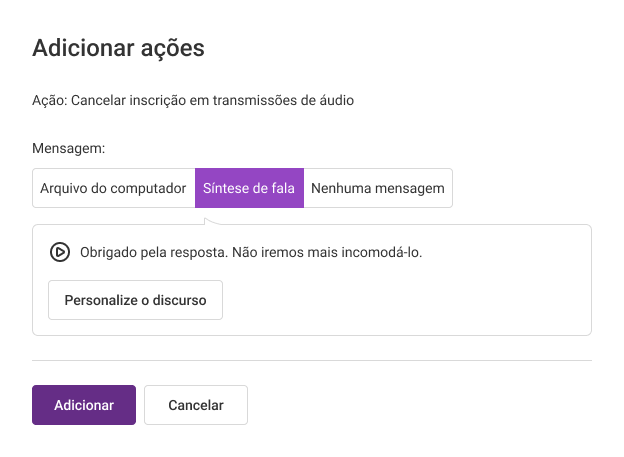Click the Obrigado pela resposta message text
This screenshot has height=457, width=624.
coord(251,252)
